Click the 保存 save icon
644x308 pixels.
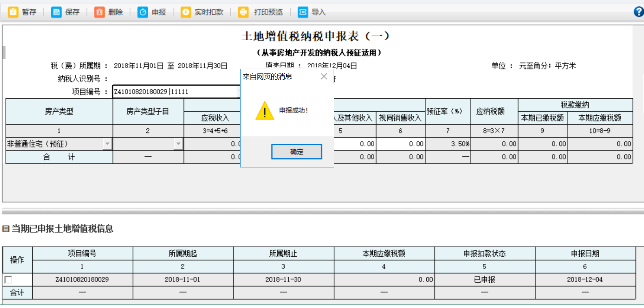[x=56, y=12]
